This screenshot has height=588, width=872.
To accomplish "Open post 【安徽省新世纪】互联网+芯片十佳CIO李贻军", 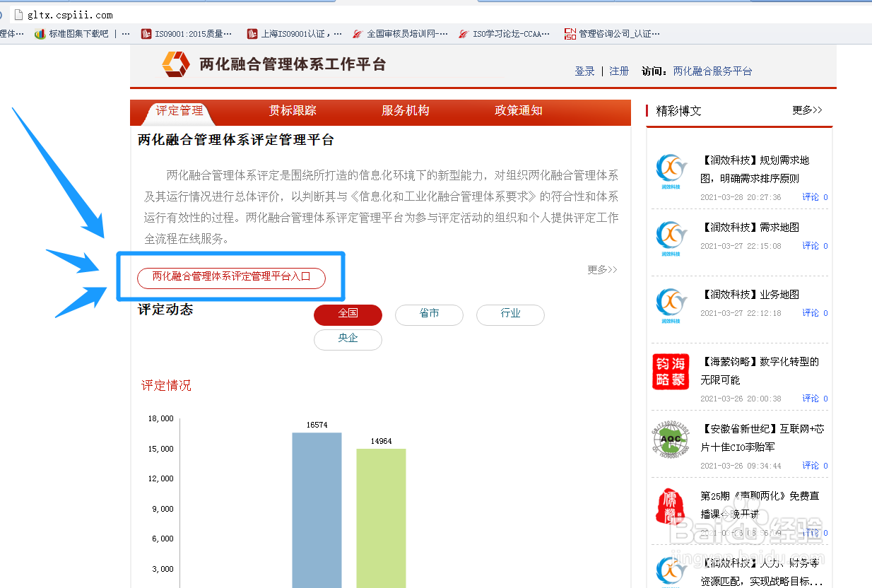I will (x=762, y=438).
